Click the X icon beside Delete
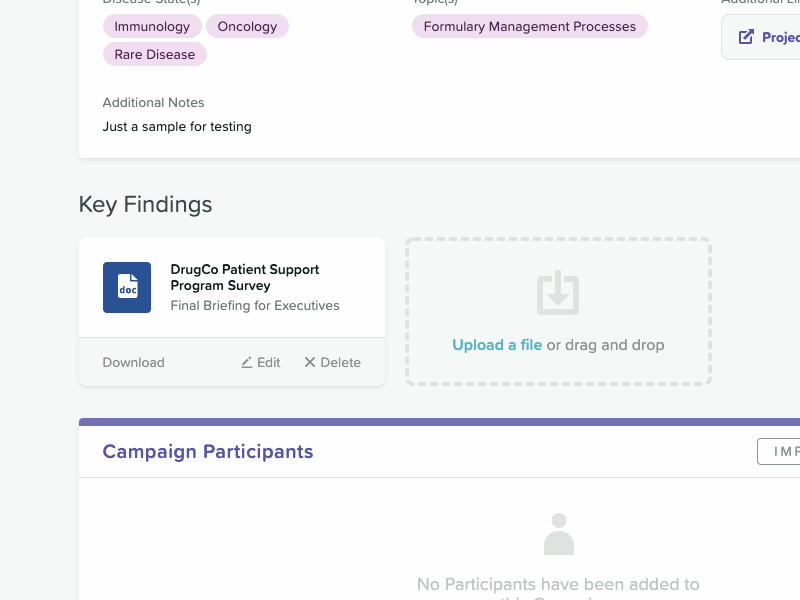 [x=310, y=362]
